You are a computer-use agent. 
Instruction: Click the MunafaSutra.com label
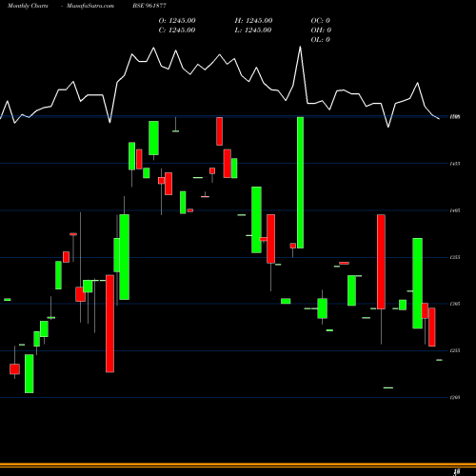point(90,6)
